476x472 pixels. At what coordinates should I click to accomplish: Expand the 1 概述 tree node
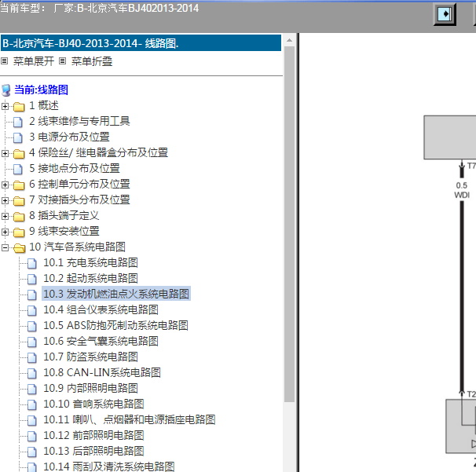[x=5, y=106]
